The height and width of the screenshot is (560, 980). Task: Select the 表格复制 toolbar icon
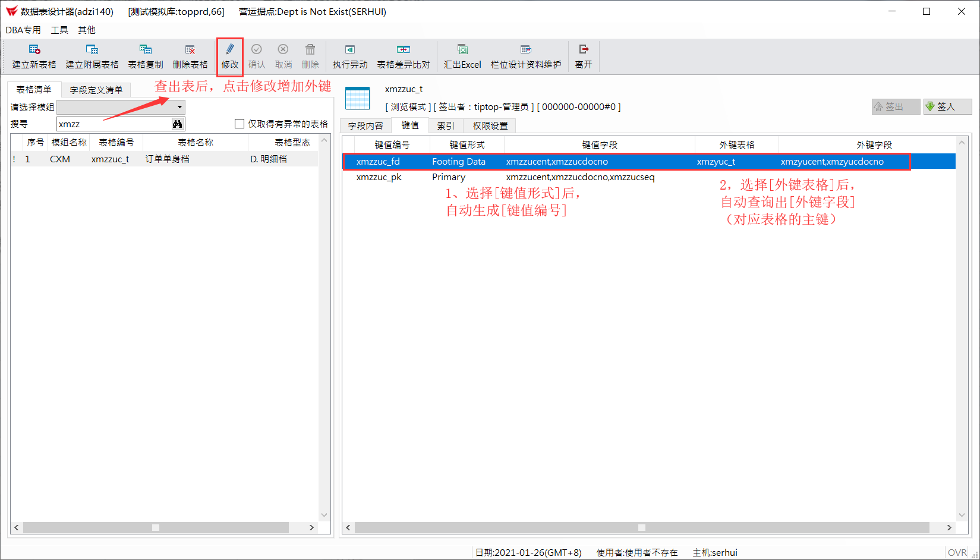(x=146, y=49)
